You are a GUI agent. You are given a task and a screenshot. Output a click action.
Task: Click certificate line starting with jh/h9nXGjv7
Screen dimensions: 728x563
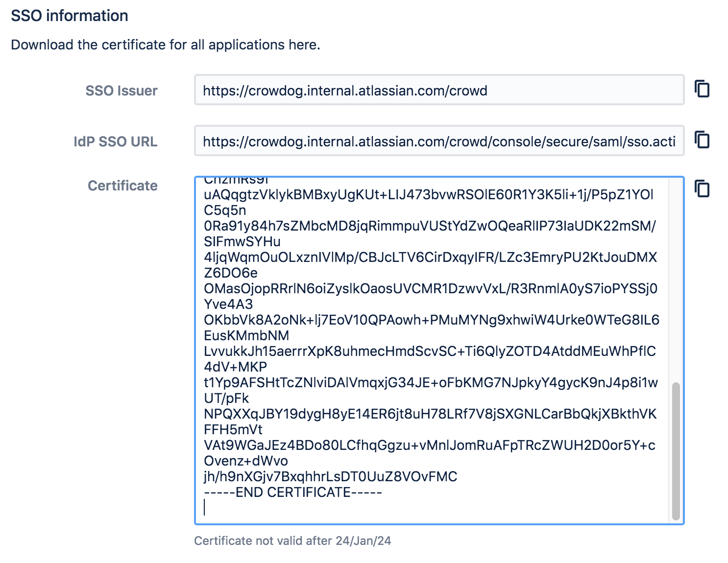coord(330,477)
